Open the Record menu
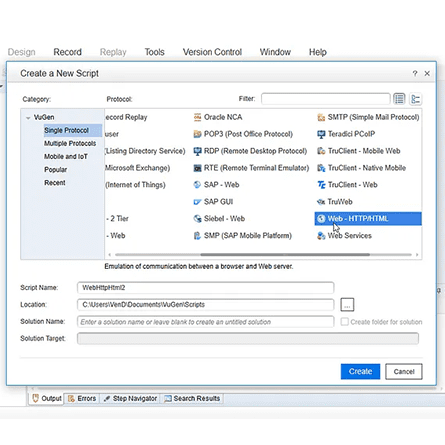445x445 pixels. (67, 52)
